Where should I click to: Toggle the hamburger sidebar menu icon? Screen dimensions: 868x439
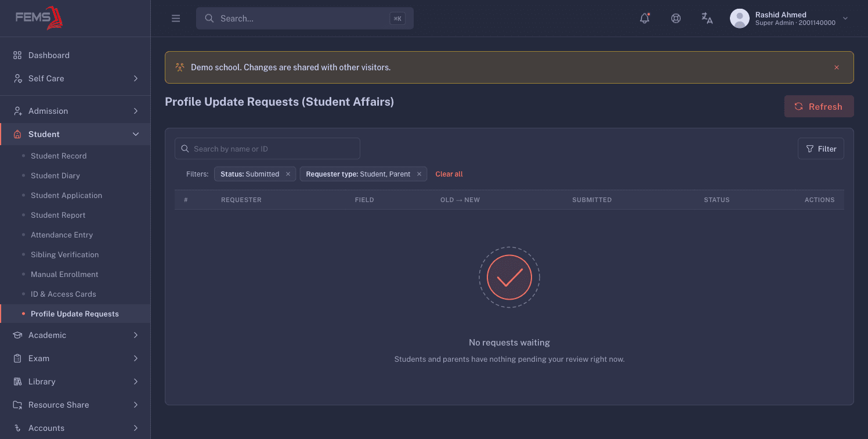point(176,19)
